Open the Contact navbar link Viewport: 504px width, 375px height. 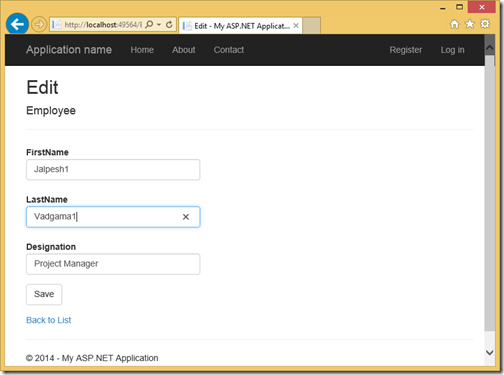coord(229,50)
